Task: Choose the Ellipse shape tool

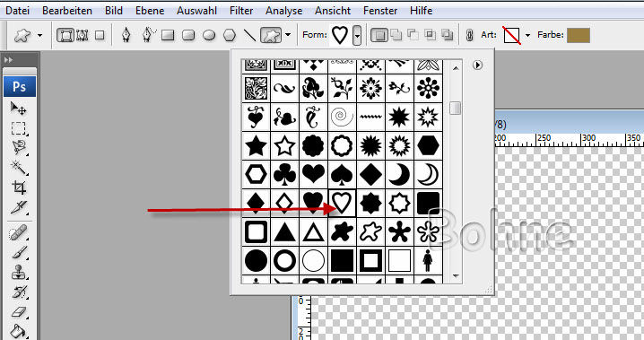Action: tap(209, 35)
